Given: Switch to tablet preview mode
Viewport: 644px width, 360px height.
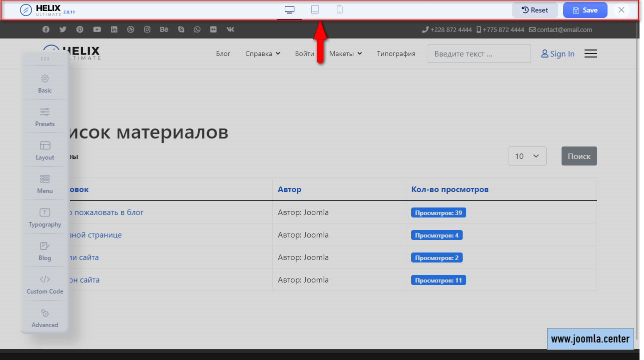Looking at the screenshot, I should tap(315, 9).
